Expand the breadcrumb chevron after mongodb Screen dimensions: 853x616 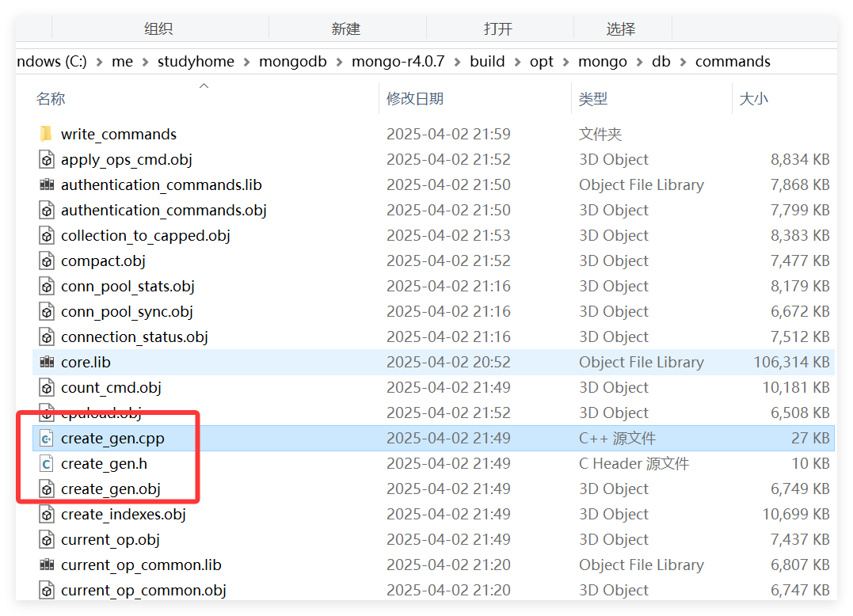click(340, 62)
